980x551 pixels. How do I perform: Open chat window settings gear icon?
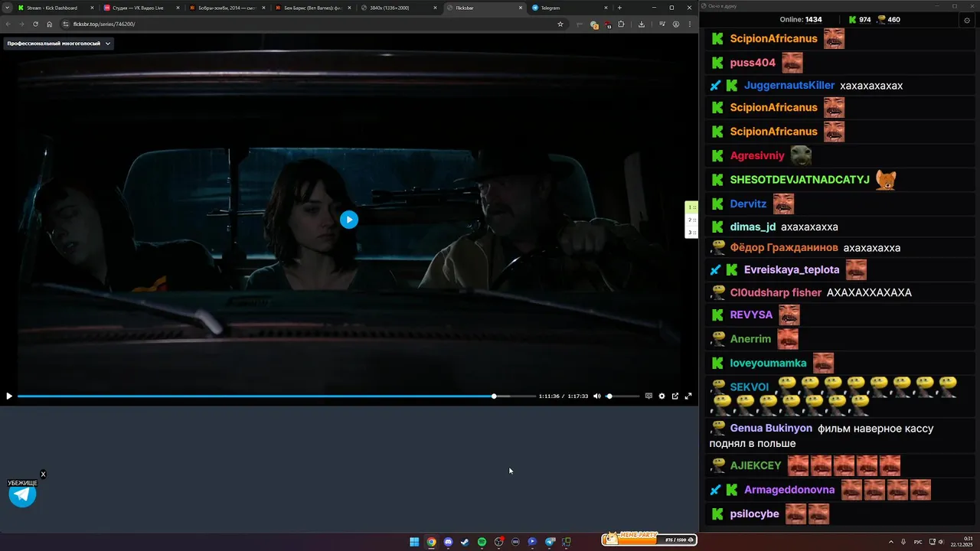pyautogui.click(x=967, y=20)
